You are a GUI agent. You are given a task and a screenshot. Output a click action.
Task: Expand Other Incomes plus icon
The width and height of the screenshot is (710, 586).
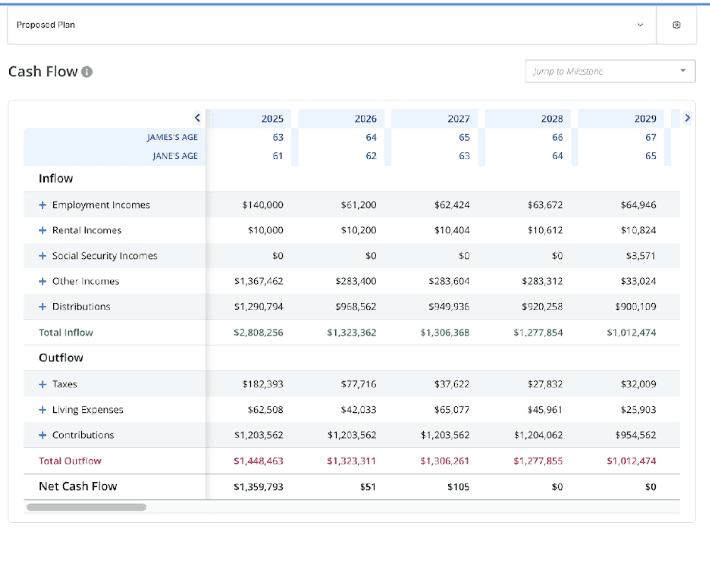click(43, 282)
